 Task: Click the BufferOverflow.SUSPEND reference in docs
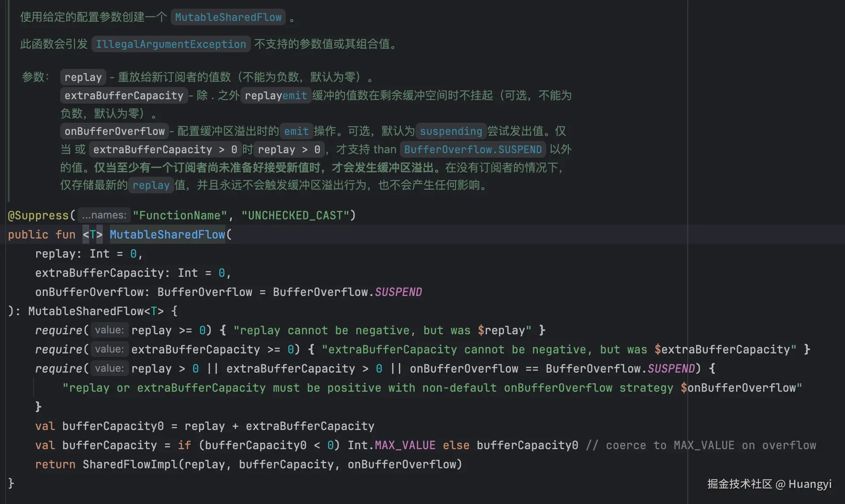point(473,149)
